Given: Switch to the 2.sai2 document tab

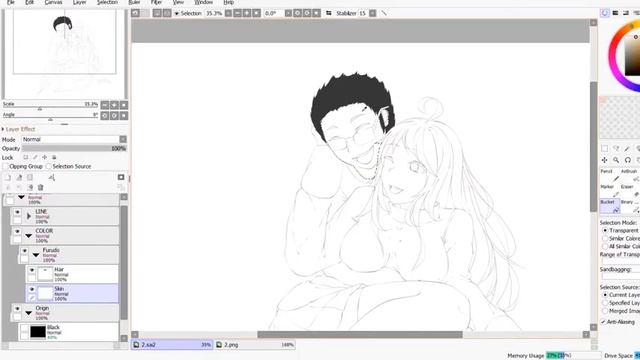Looking at the screenshot, I should [x=172, y=345].
